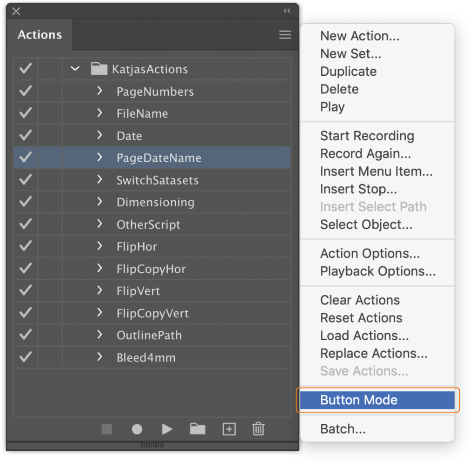Click the Stop playing/recording icon

(106, 429)
